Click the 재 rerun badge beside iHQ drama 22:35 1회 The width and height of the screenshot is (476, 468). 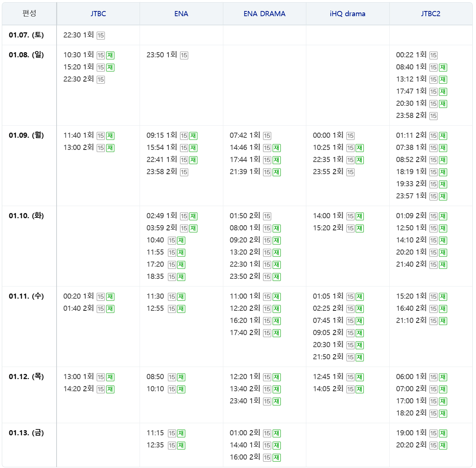pyautogui.click(x=360, y=160)
